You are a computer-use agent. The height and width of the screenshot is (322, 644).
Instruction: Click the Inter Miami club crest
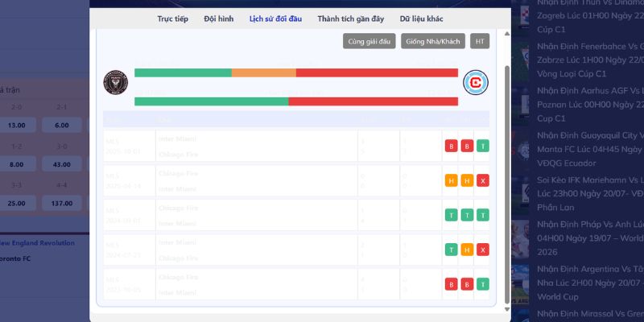[x=116, y=83]
